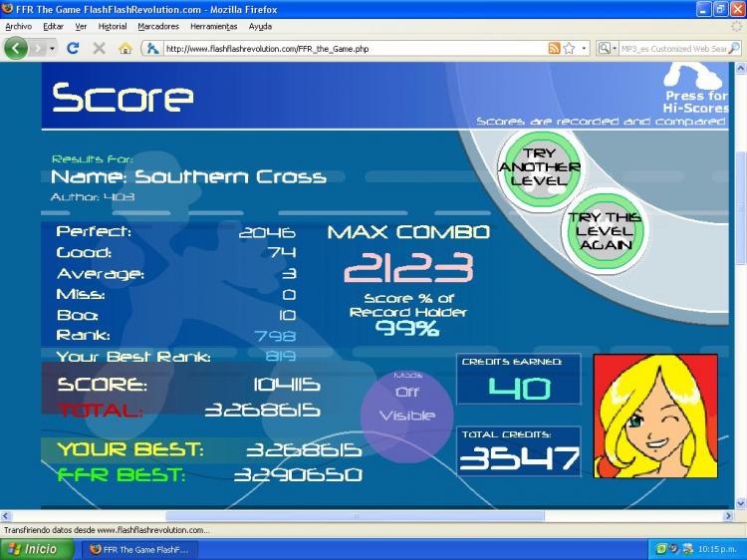This screenshot has width=747, height=560.
Task: Click the site favicon beside the URL
Action: [x=152, y=48]
